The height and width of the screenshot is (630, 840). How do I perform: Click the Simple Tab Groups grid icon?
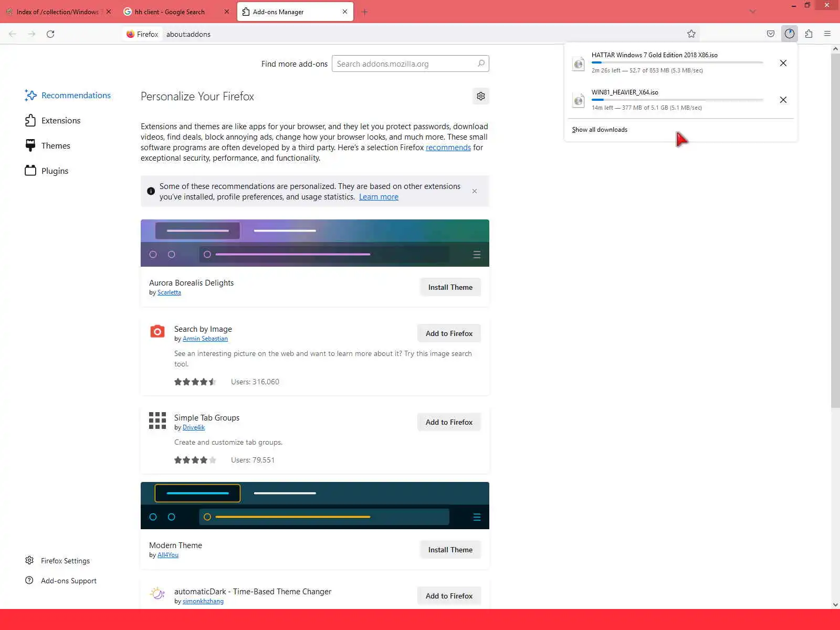click(x=157, y=421)
